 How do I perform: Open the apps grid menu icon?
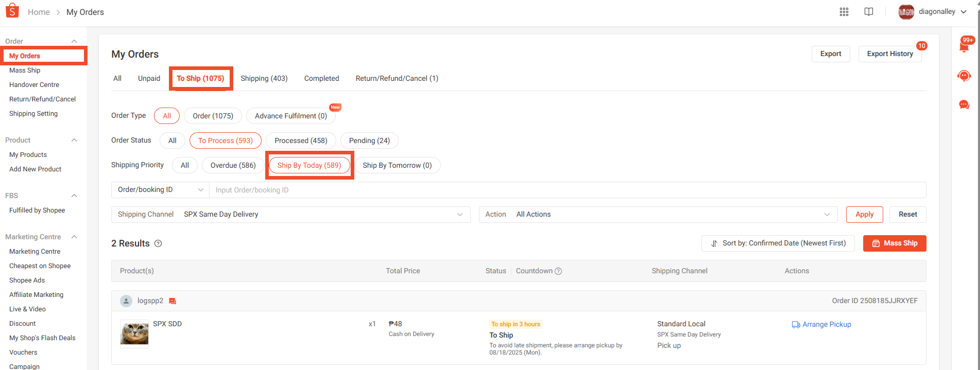coord(844,12)
